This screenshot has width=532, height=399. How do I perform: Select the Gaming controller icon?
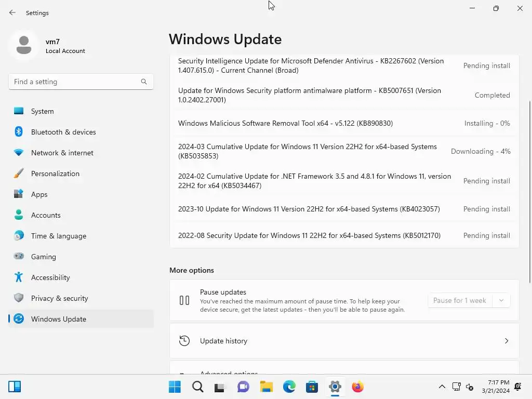pos(19,256)
